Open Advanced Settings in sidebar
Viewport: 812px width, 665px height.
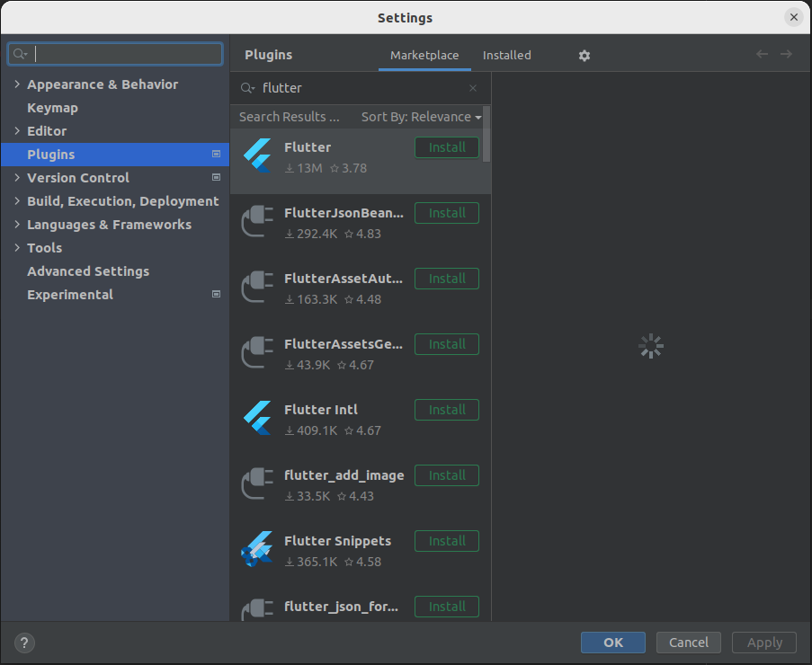coord(88,271)
